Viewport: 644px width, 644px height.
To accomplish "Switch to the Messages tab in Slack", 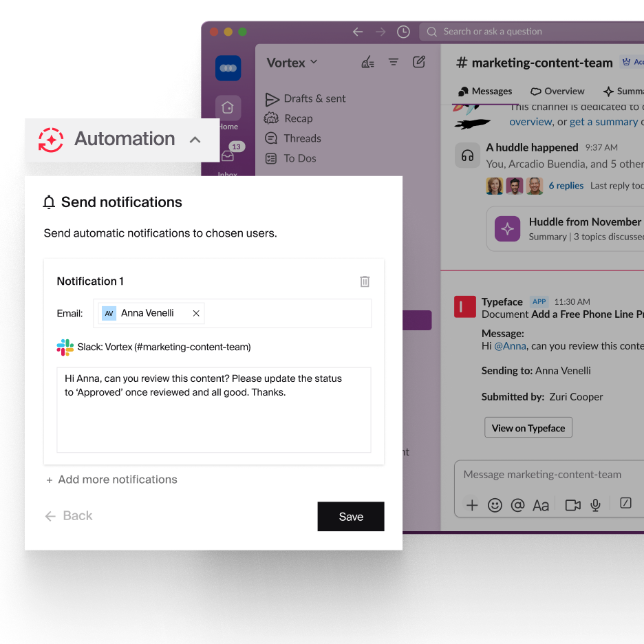I will click(x=485, y=92).
